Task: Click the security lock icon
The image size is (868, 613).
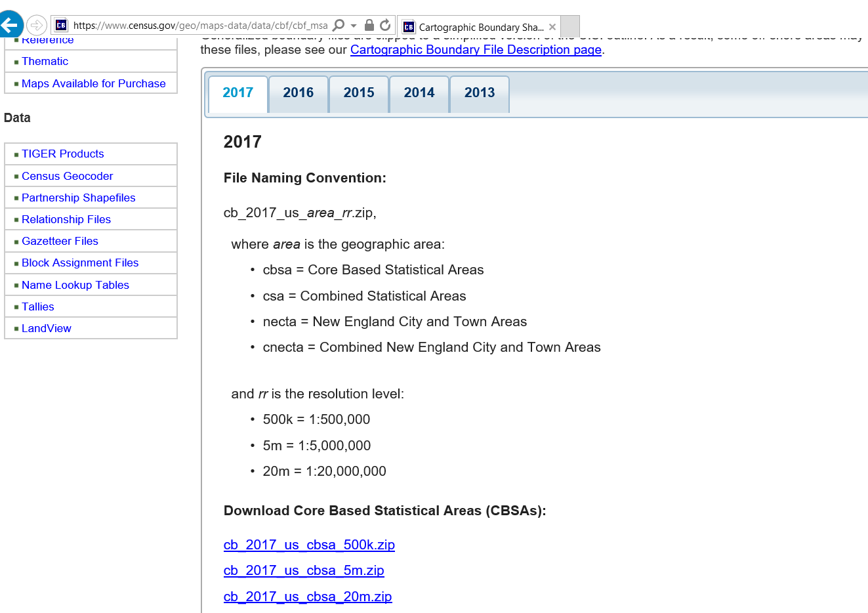Action: pos(369,25)
